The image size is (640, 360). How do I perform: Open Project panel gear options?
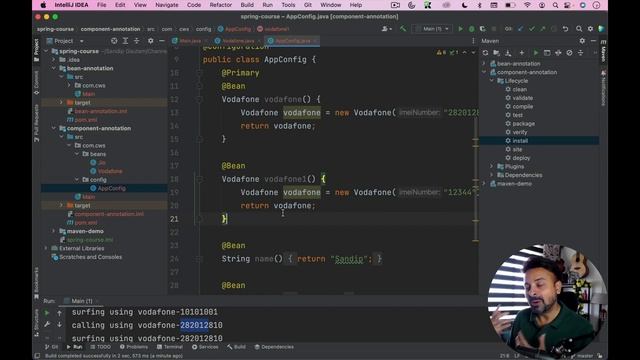(150, 41)
